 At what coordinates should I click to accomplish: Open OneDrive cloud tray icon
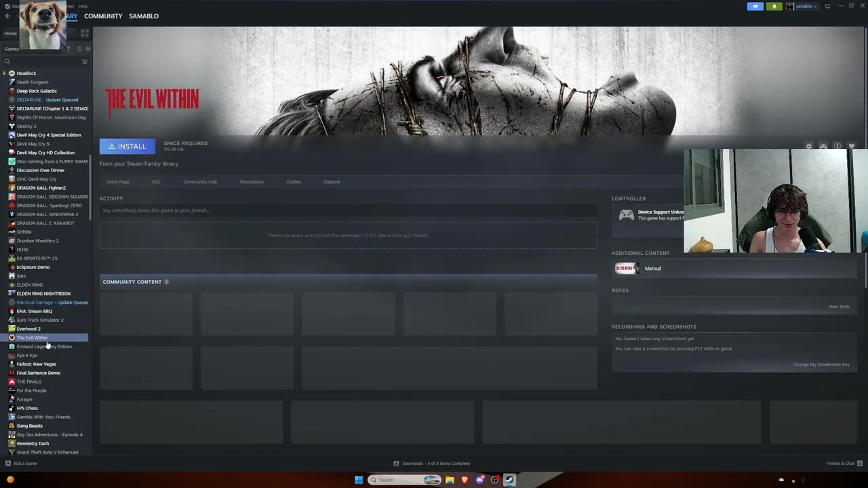(x=781, y=480)
